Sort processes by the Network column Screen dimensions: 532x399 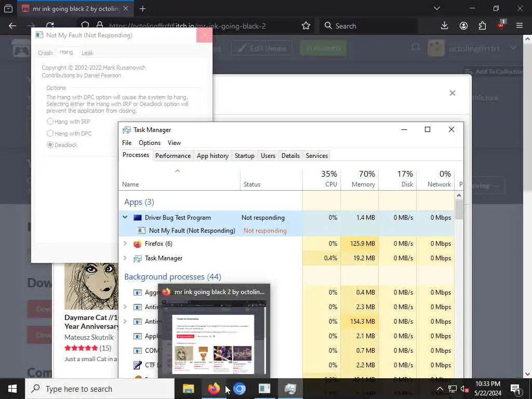click(x=436, y=179)
